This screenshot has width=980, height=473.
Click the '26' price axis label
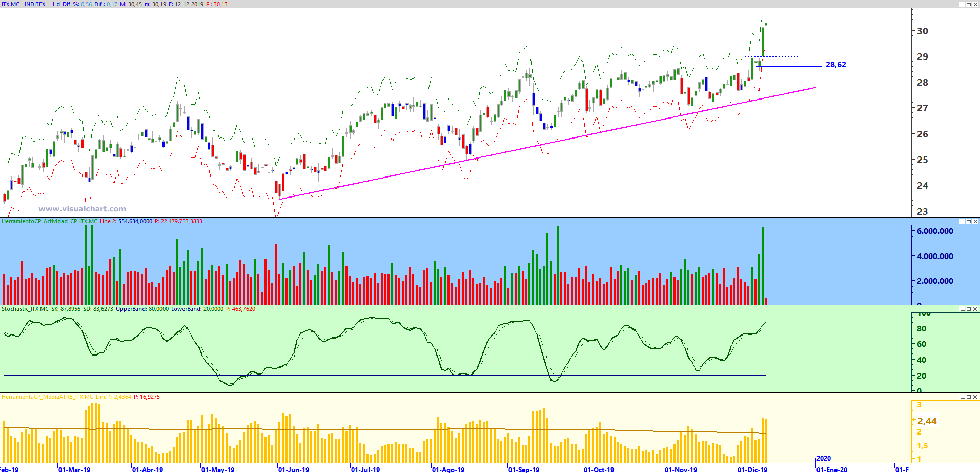tap(923, 134)
